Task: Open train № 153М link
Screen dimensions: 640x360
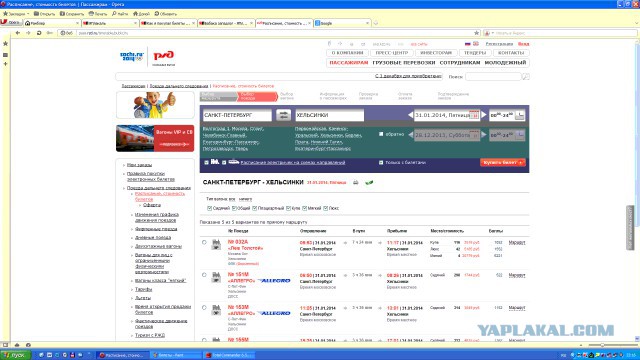Action: pyautogui.click(x=238, y=307)
